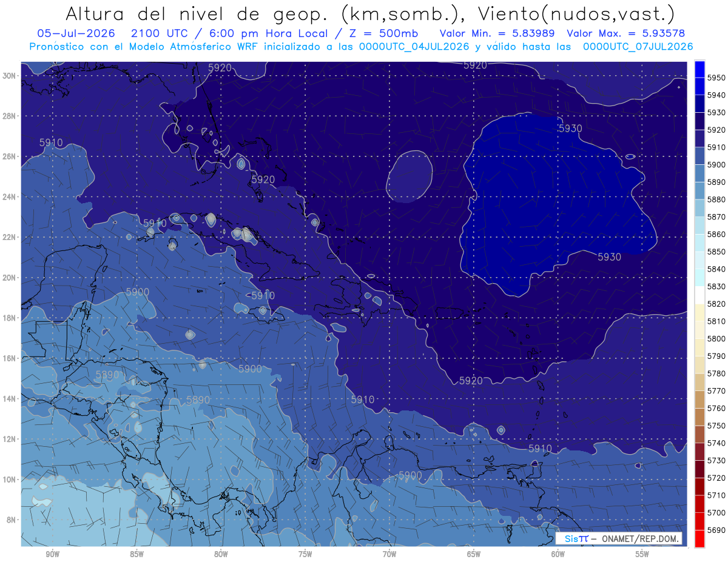Click the '90W' longitude axis label

pos(52,554)
